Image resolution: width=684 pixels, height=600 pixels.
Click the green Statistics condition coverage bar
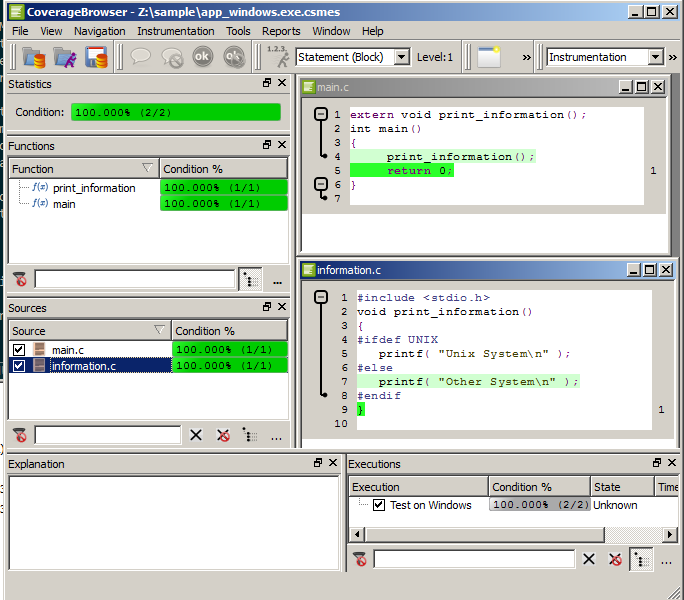[x=176, y=112]
